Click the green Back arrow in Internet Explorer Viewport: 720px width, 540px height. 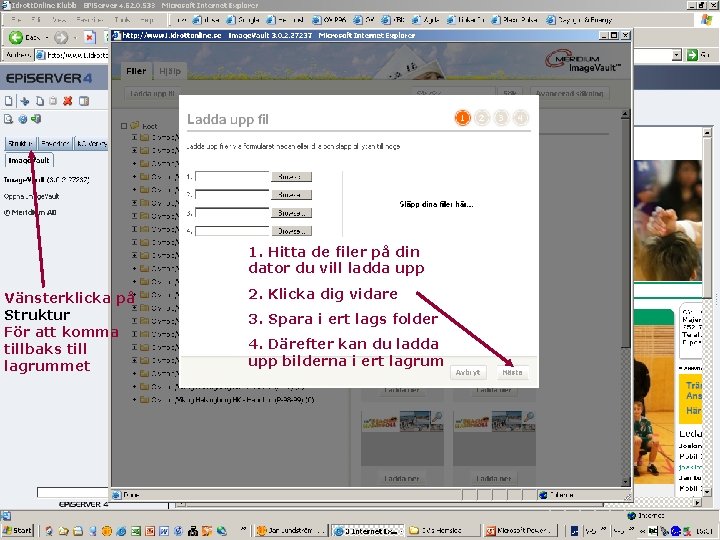tap(16, 37)
